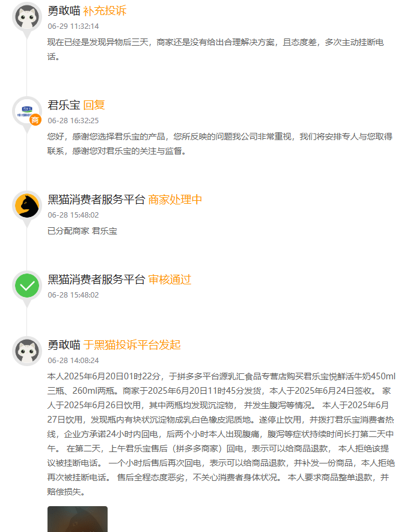The image size is (413, 532).
Task: Open the complaint photo thumbnail
Action: click(x=78, y=519)
